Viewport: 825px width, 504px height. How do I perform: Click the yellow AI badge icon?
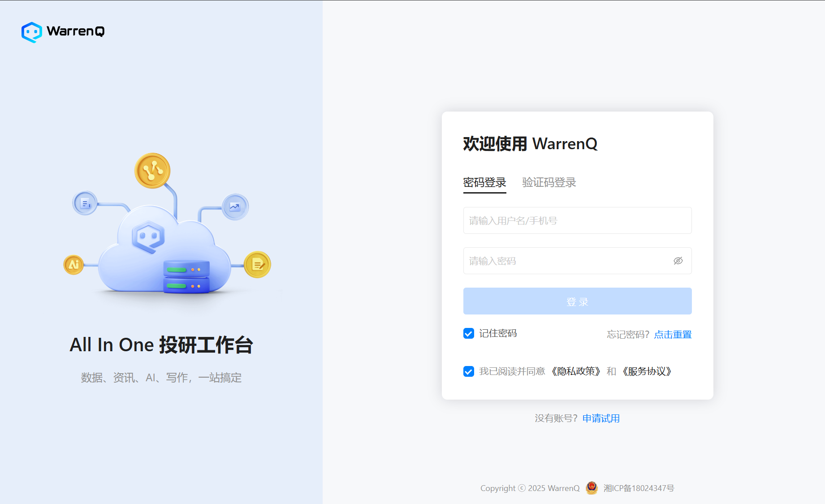point(74,265)
